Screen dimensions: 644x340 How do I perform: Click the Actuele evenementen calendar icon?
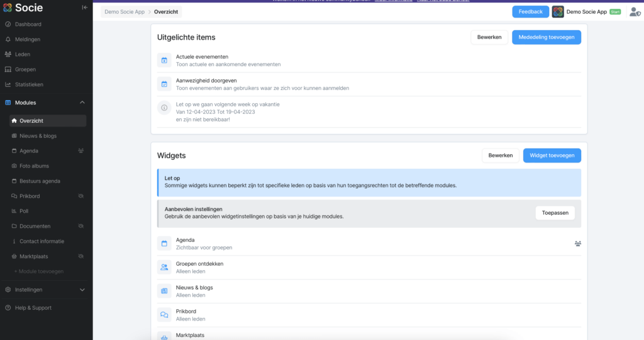tap(164, 60)
